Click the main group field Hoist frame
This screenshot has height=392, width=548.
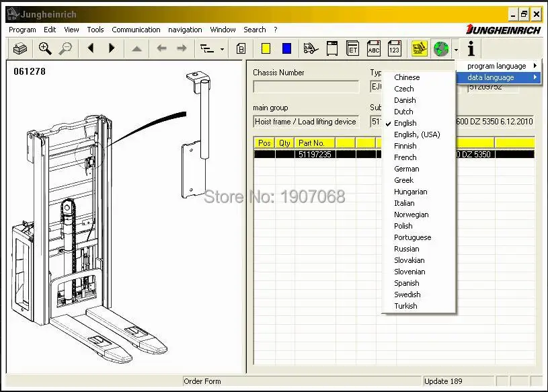click(x=306, y=122)
